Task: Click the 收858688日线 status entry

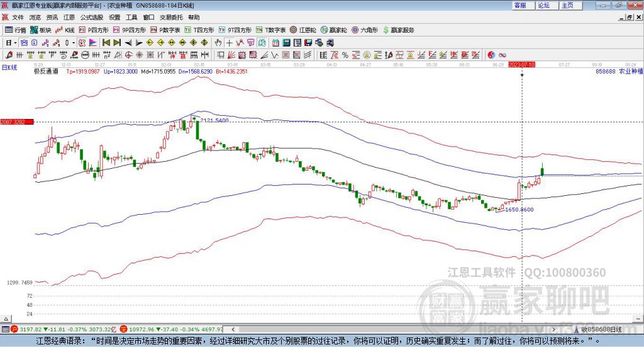Action: pyautogui.click(x=601, y=329)
